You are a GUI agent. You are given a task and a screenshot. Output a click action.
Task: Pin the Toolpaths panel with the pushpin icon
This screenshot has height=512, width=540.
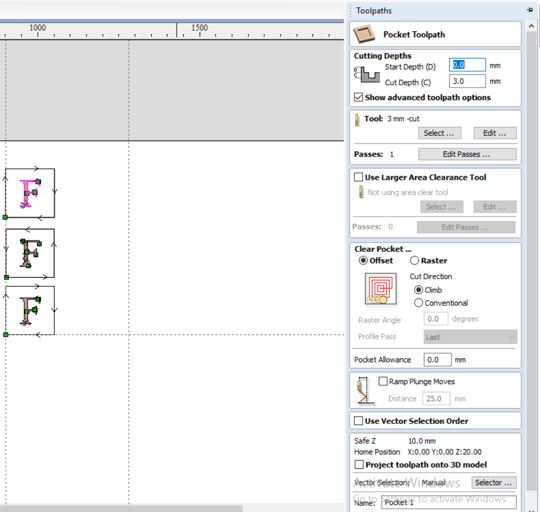pos(530,10)
